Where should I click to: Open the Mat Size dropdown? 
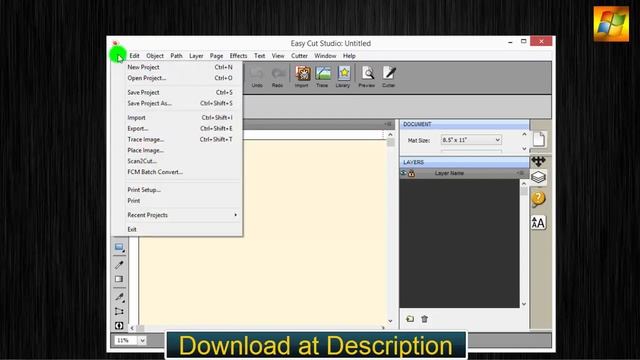(471, 140)
